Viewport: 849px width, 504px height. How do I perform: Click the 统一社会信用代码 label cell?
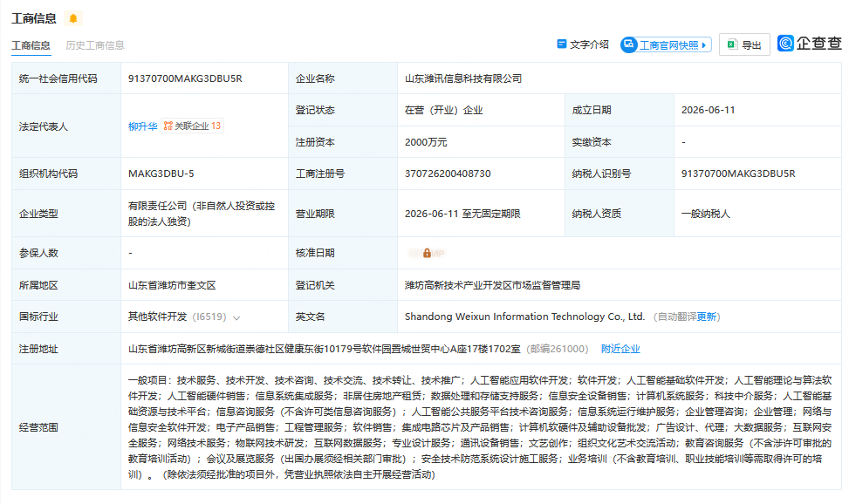66,78
